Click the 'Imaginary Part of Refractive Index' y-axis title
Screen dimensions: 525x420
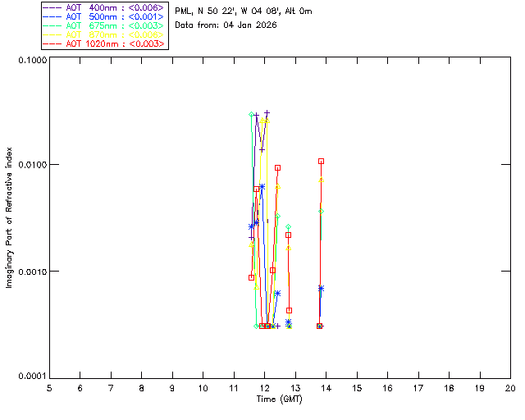[10, 218]
